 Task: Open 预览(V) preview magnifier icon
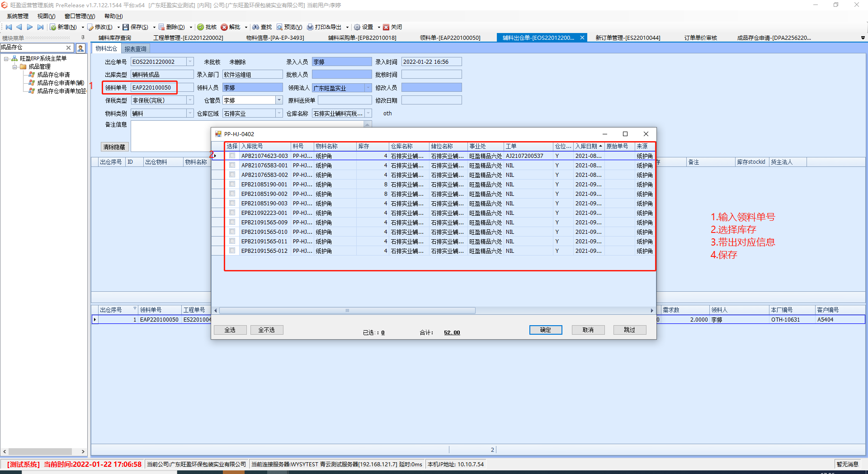click(x=280, y=27)
